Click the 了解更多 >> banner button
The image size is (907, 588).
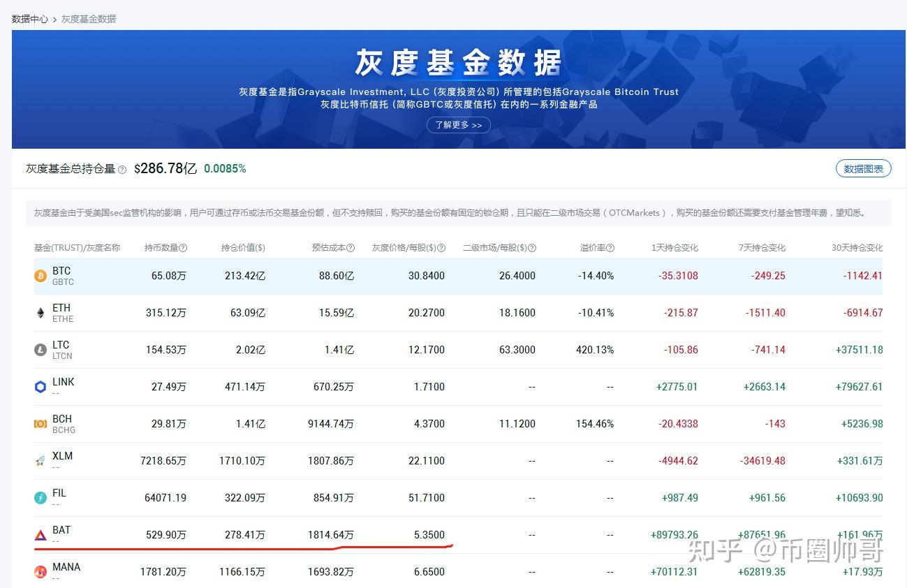(x=459, y=125)
